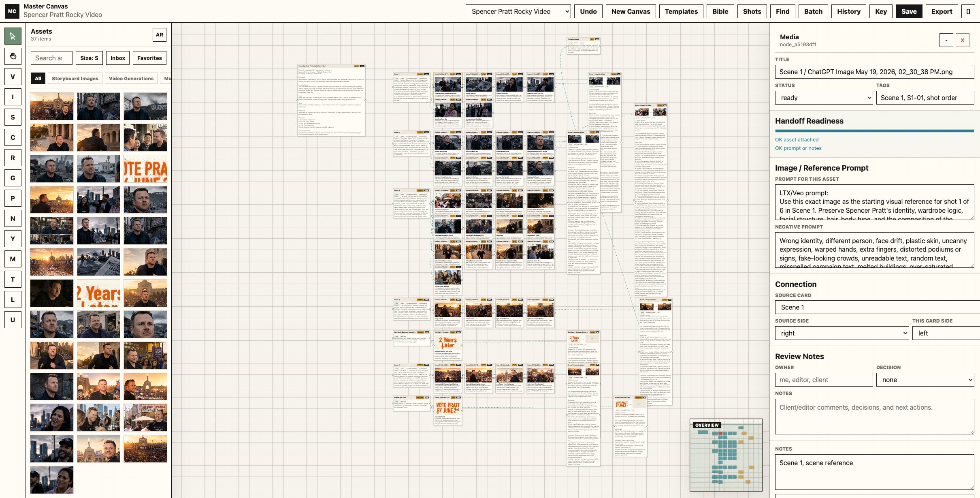980x498 pixels.
Task: Choose the L tool in left toolbar
Action: coord(13,299)
